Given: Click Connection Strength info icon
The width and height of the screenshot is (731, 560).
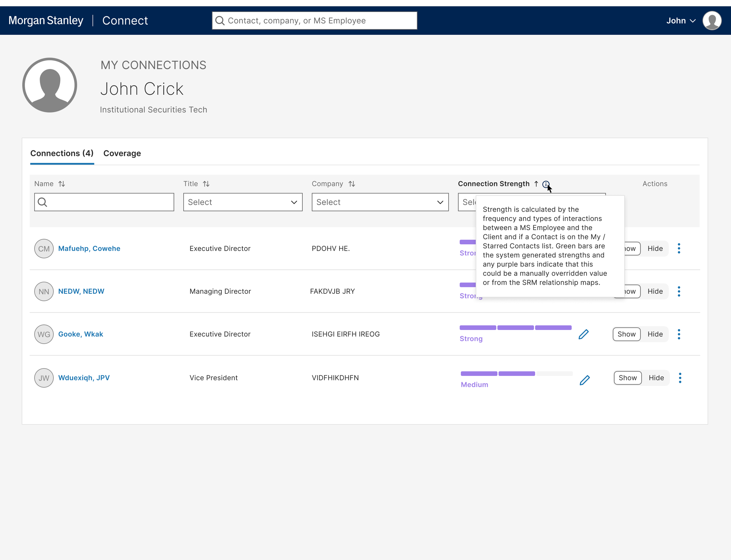Looking at the screenshot, I should [x=546, y=184].
